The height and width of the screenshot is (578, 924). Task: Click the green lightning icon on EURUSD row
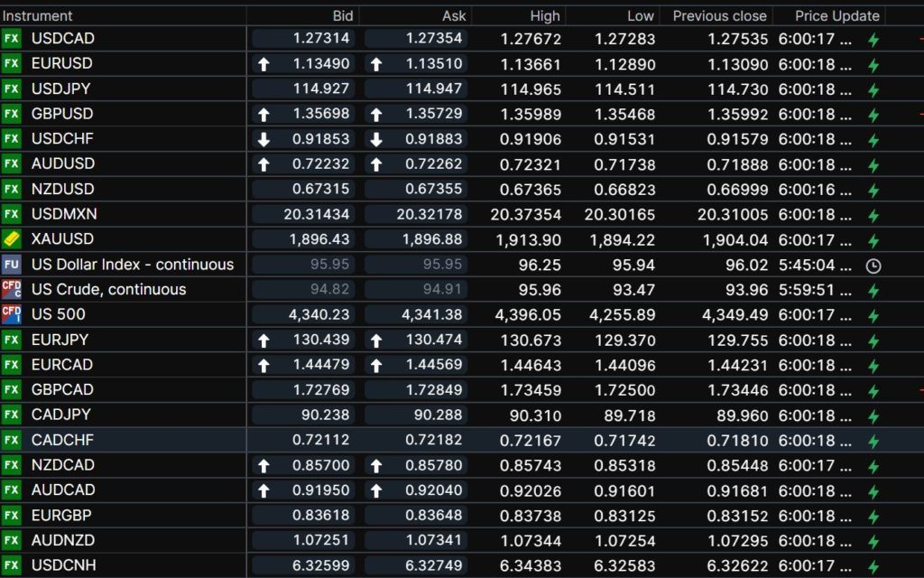click(x=873, y=65)
